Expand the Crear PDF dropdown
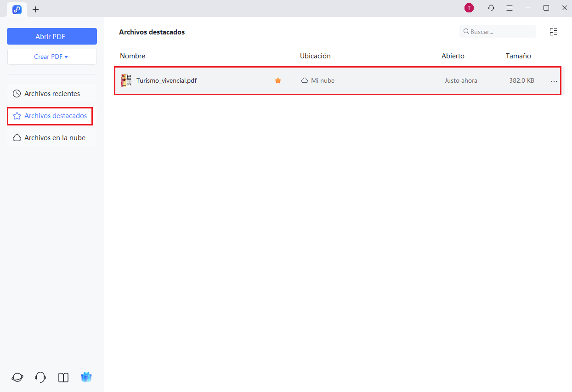Screen dimensions: 572x392 pos(52,57)
